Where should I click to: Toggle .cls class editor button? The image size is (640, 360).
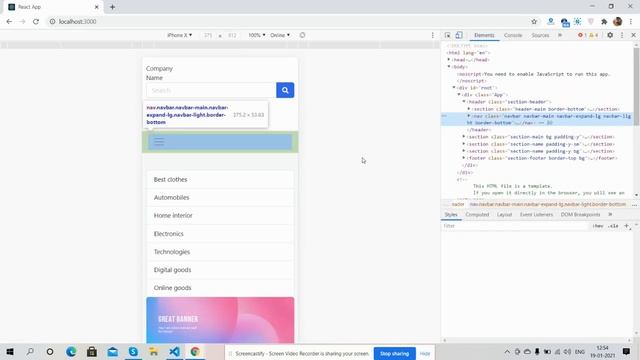pos(613,226)
